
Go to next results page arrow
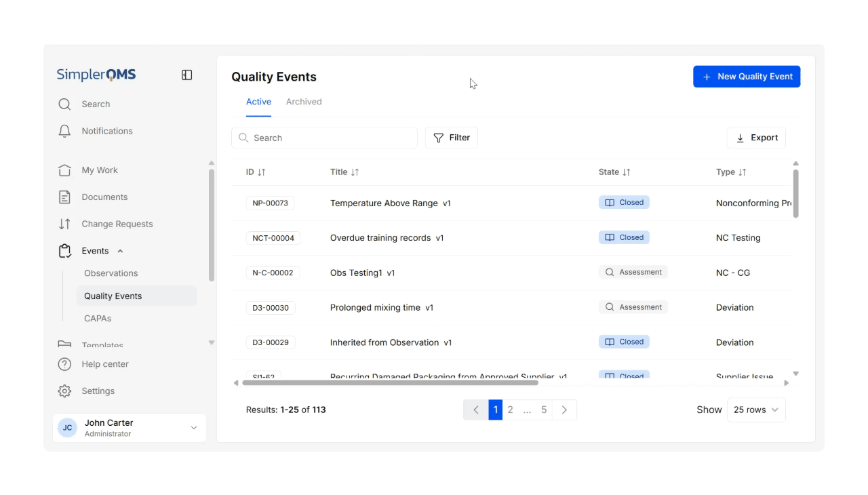pos(564,410)
